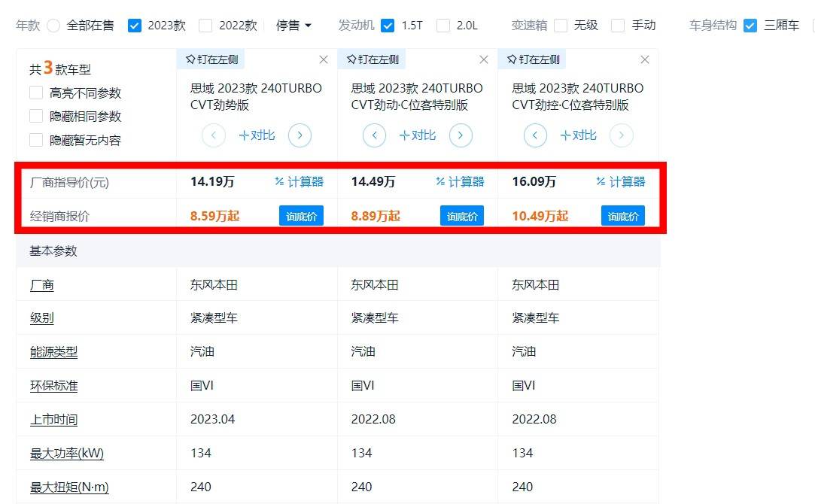
Task: Remove the CVT劲控·C位客特别版 column
Action: tap(645, 59)
